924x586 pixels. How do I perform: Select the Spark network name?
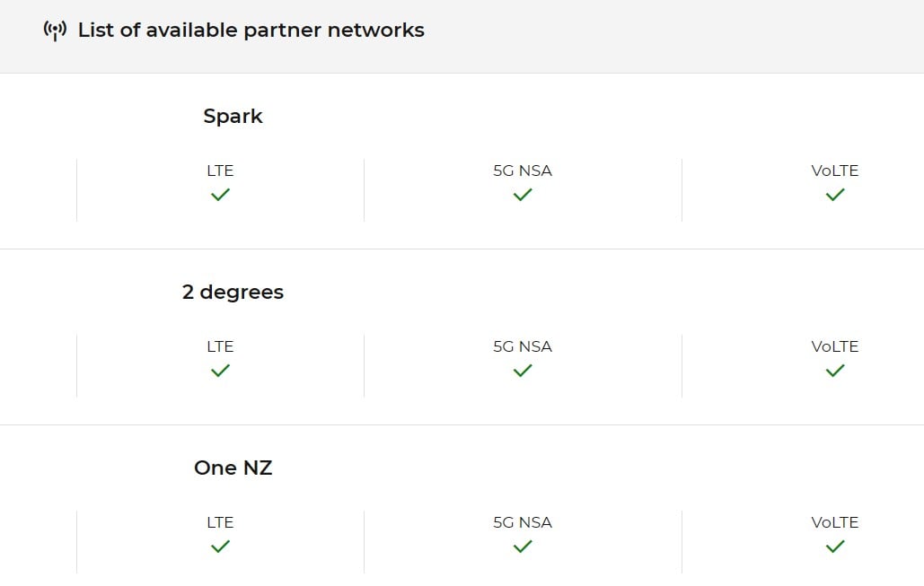pyautogui.click(x=233, y=117)
